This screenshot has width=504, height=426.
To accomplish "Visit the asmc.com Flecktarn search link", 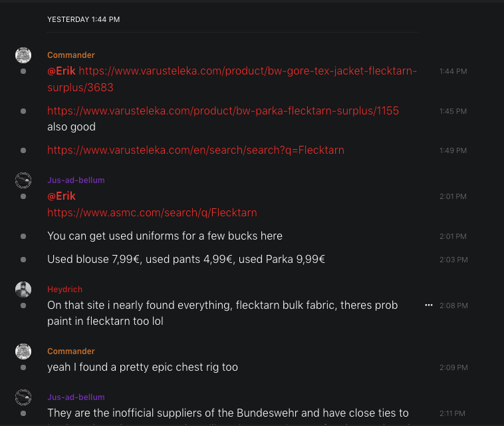I will (152, 213).
